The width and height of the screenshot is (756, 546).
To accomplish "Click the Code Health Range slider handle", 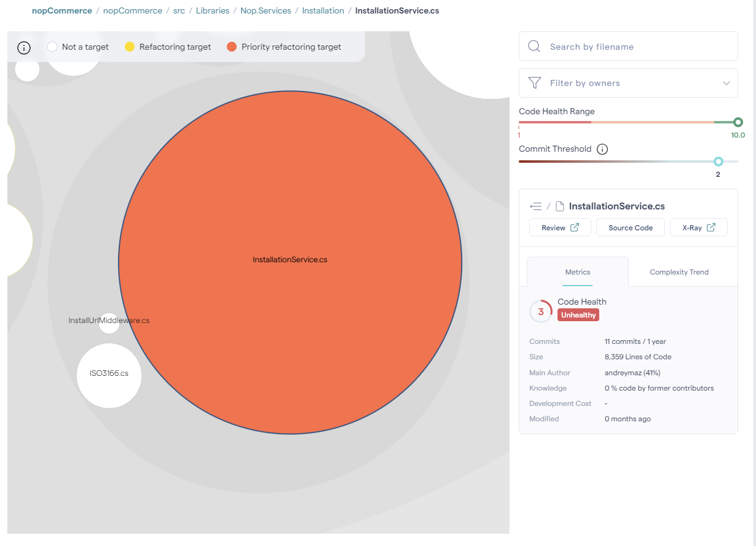I will (x=738, y=122).
